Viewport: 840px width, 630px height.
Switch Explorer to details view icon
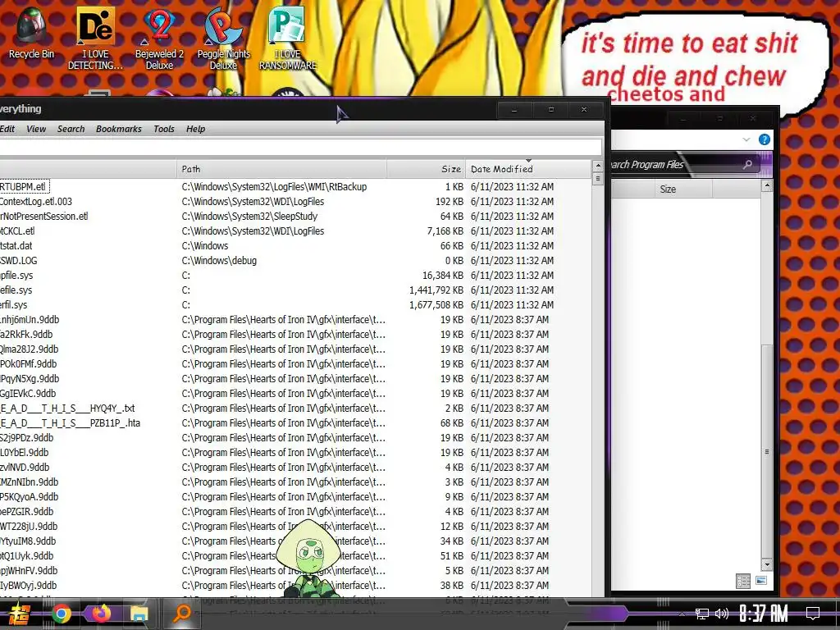[x=743, y=582]
